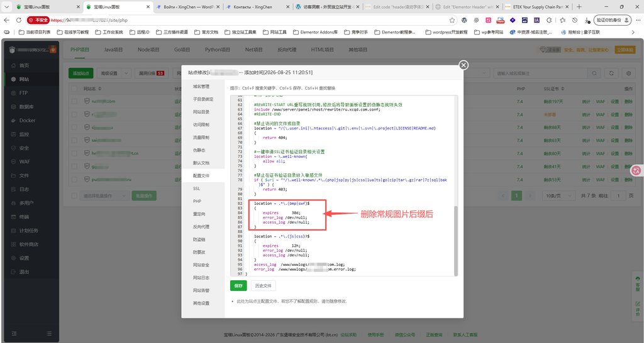The image size is (644, 343).
Task: Check the first site row checkbox
Action: click(74, 101)
